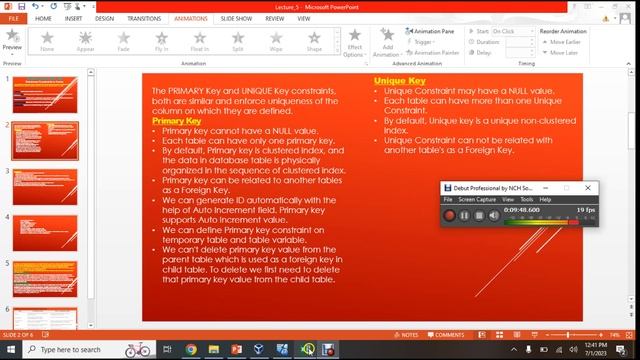Click the Preview animation star icon

[13, 36]
